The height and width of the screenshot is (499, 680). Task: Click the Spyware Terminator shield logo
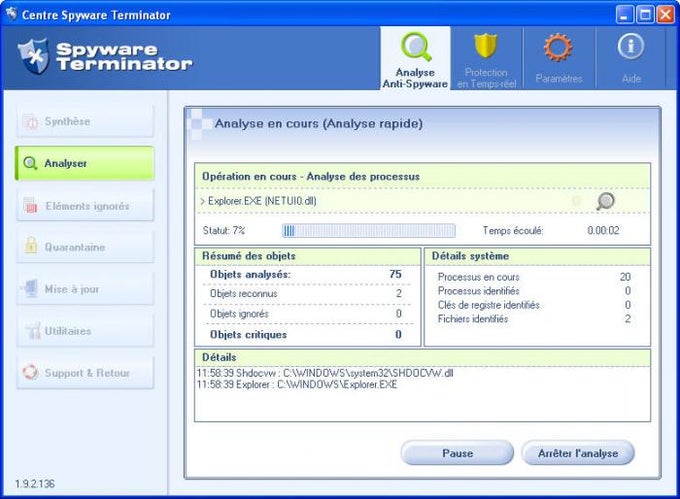pos(34,56)
